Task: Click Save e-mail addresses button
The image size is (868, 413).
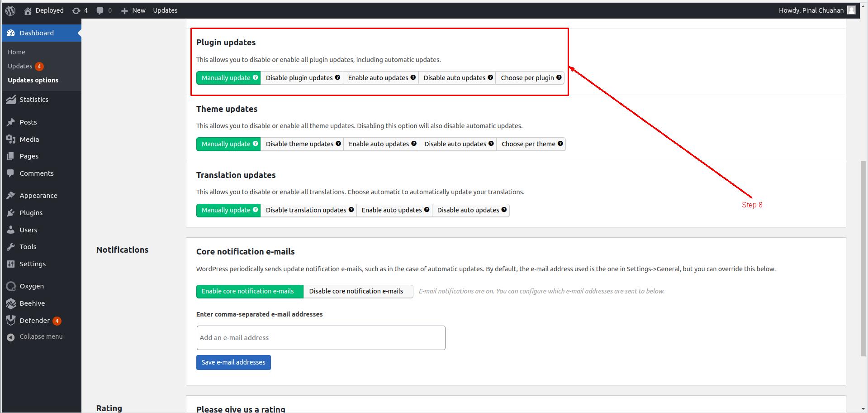Action: tap(233, 362)
